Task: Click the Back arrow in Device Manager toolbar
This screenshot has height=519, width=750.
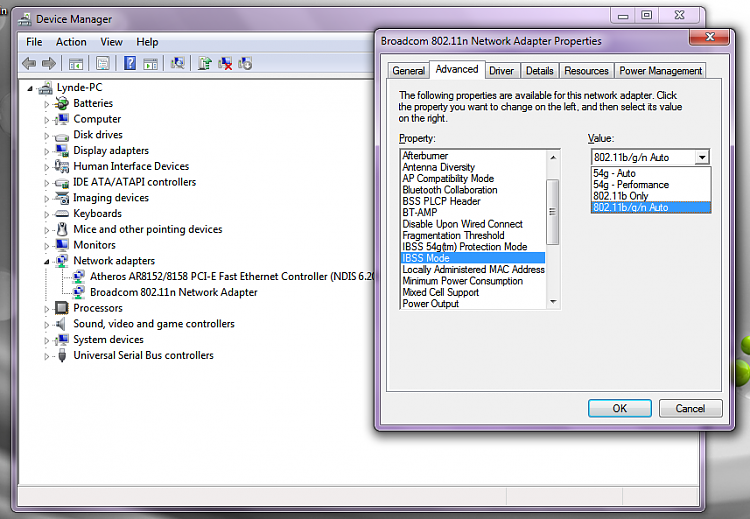Action: point(29,63)
